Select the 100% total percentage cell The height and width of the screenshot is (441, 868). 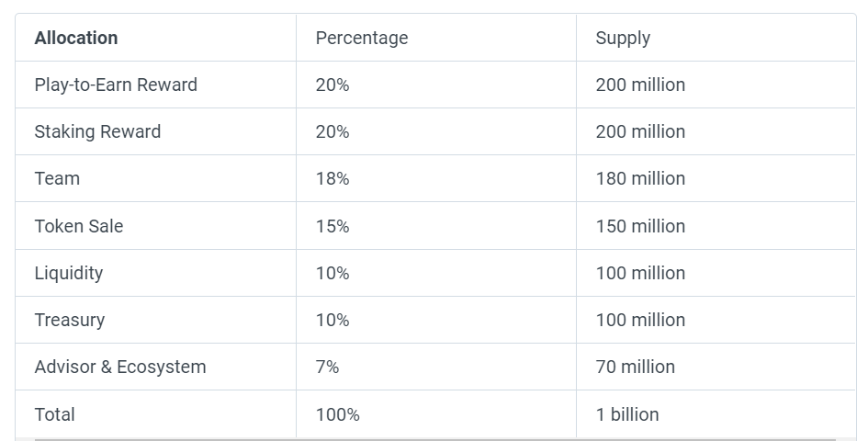[337, 414]
